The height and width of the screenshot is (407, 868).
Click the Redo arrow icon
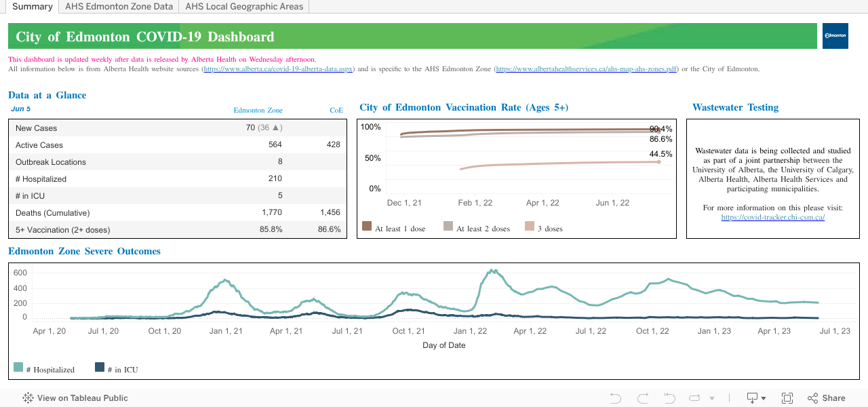[x=643, y=398]
